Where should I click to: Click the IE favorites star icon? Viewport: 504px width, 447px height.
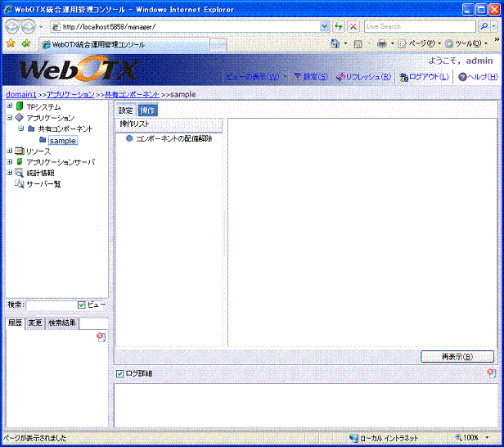point(10,43)
